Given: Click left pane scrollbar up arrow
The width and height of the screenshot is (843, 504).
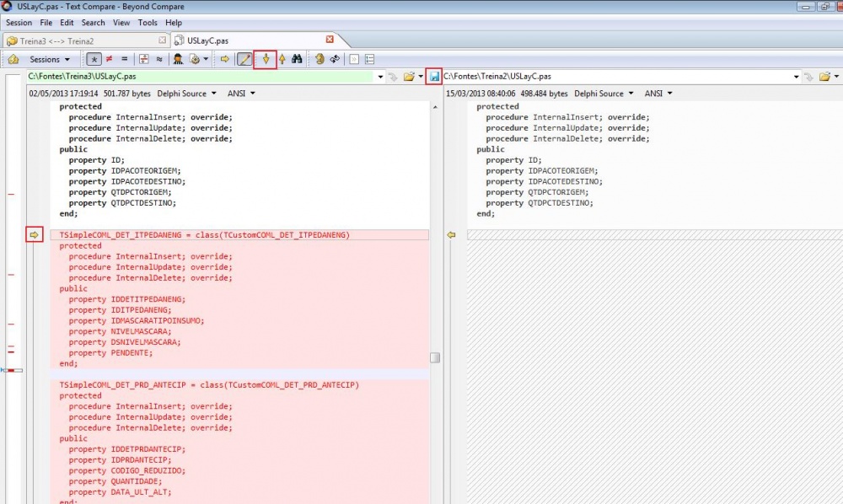Looking at the screenshot, I should click(435, 107).
